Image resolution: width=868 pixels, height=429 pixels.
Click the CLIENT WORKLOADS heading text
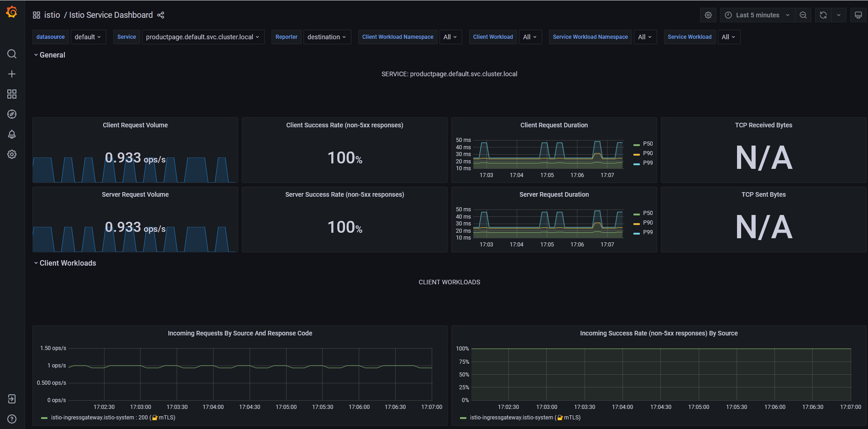click(x=450, y=282)
